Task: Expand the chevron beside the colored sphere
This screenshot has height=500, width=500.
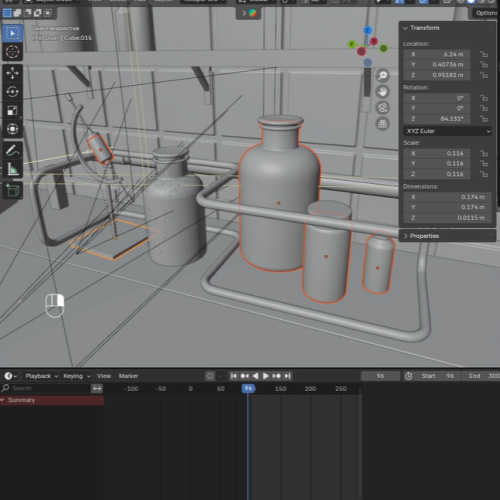Action: (x=244, y=13)
